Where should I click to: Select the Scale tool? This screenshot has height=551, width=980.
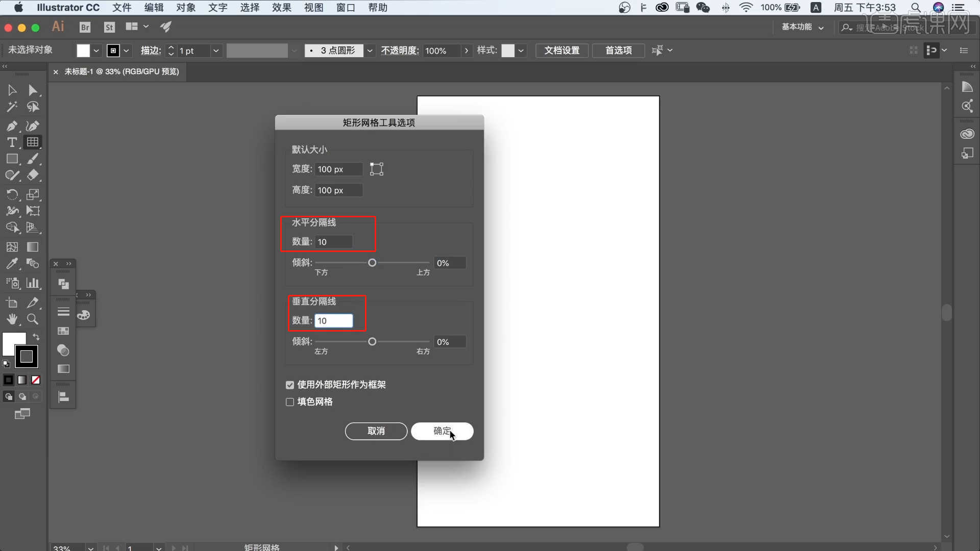tap(33, 194)
